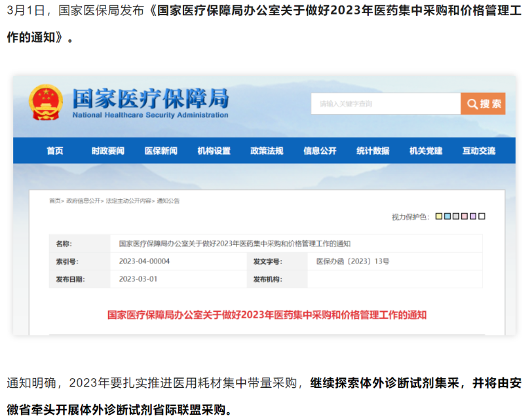The image size is (532, 418).
Task: Open the 信息公开 nav item
Action: (x=320, y=151)
